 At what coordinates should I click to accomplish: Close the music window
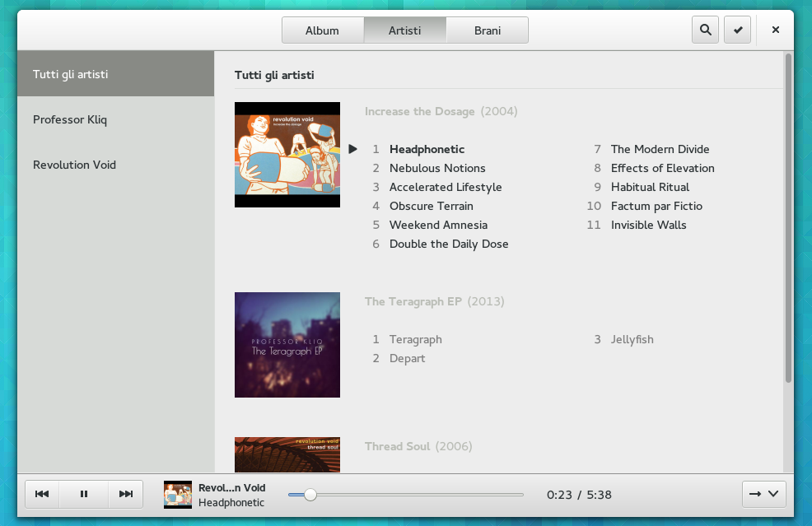pyautogui.click(x=775, y=30)
